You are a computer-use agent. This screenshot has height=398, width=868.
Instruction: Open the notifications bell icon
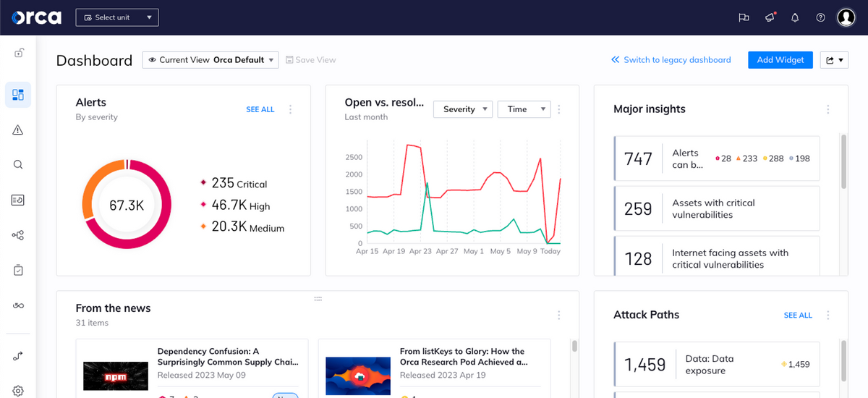[795, 17]
